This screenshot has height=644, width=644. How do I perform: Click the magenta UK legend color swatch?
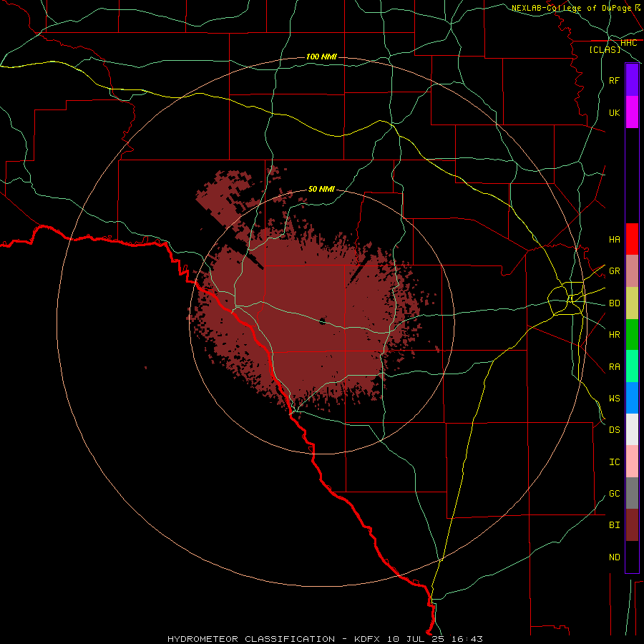pyautogui.click(x=632, y=112)
